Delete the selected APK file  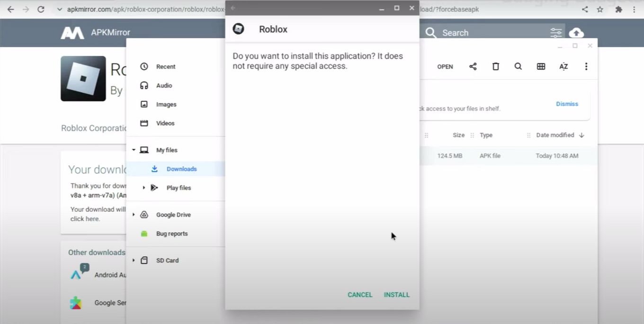point(495,66)
